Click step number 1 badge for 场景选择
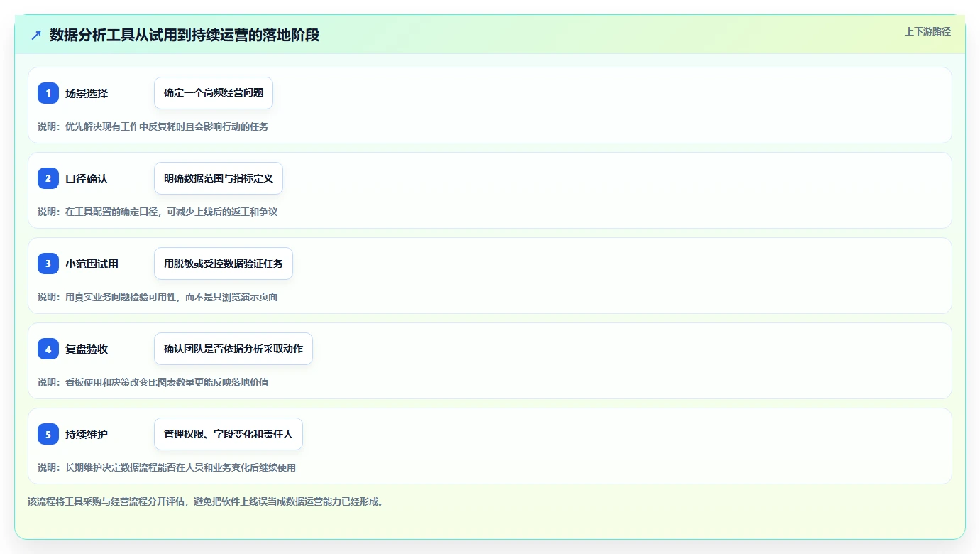980x554 pixels. tap(48, 93)
